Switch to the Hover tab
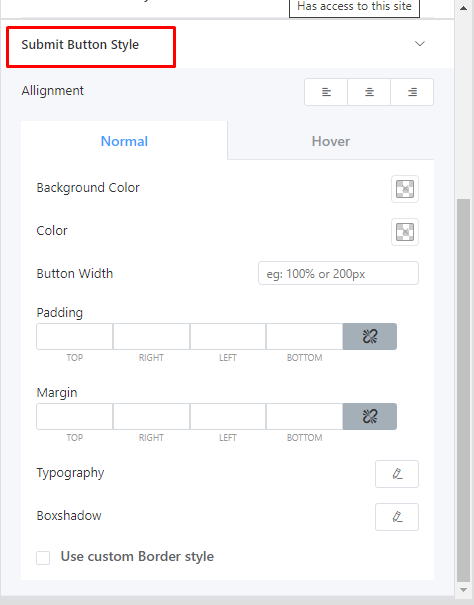474x605 pixels. 331,141
